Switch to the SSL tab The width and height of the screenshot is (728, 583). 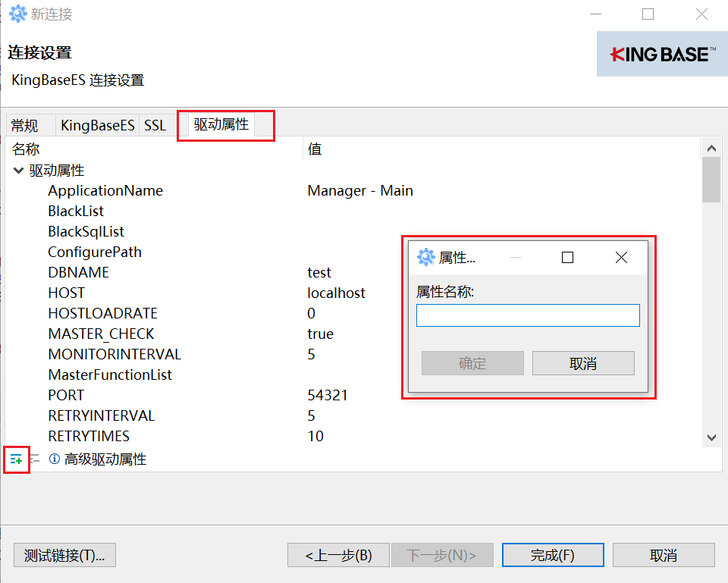click(155, 124)
